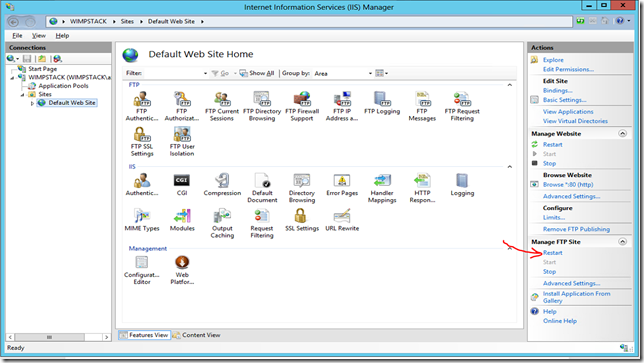Collapse Manage FTP Site actions section
The image size is (644, 363).
pos(623,241)
